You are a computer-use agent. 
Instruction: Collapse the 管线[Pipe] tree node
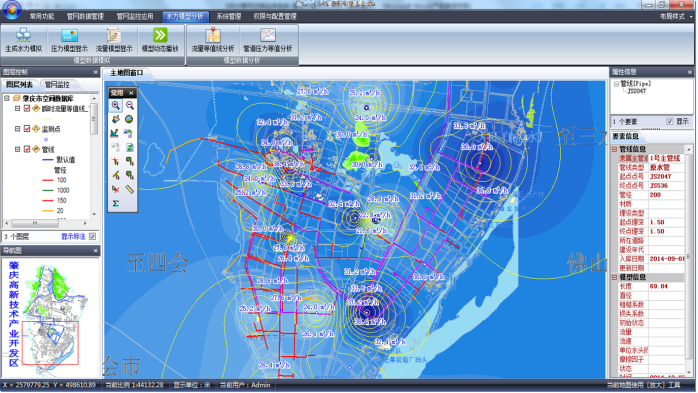616,84
